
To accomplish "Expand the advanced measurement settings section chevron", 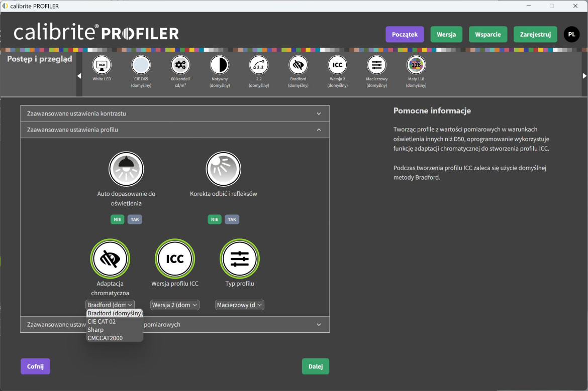I will point(319,325).
